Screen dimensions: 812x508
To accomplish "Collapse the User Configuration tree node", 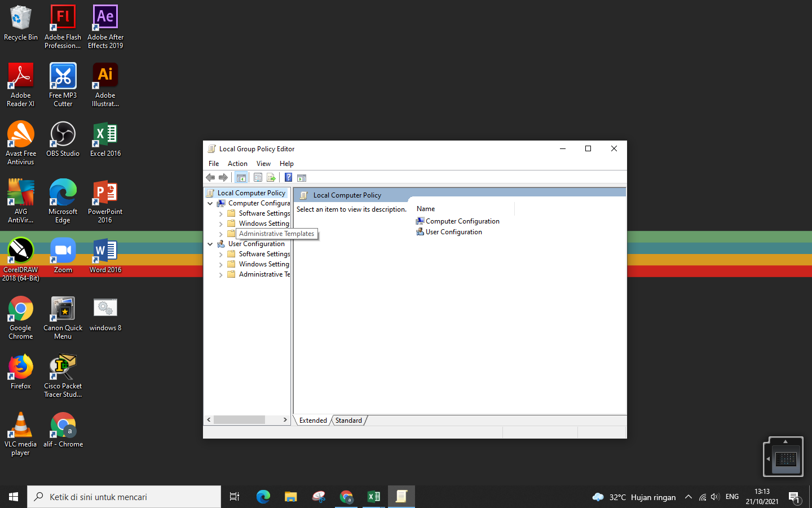I will (x=210, y=244).
